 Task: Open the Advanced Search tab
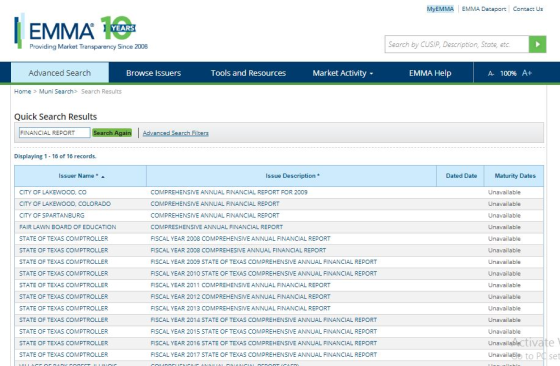point(60,73)
